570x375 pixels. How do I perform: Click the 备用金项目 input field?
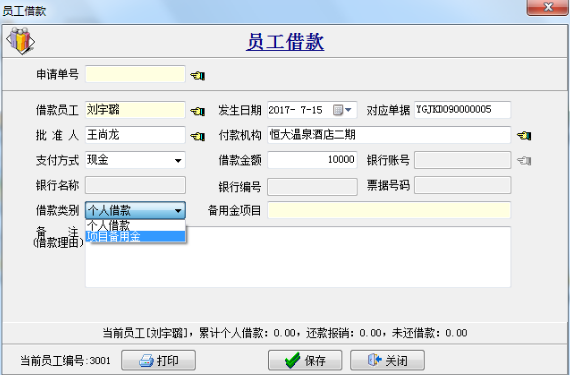389,210
